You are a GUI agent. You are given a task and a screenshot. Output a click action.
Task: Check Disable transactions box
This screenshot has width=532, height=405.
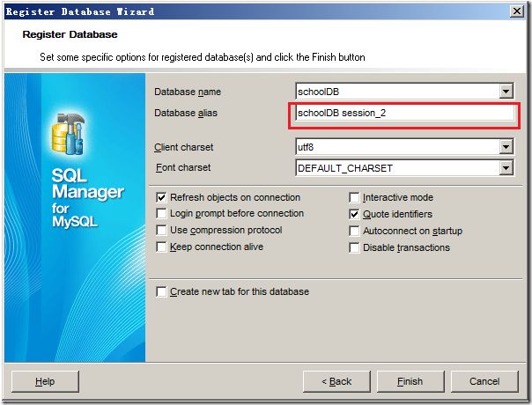354,247
